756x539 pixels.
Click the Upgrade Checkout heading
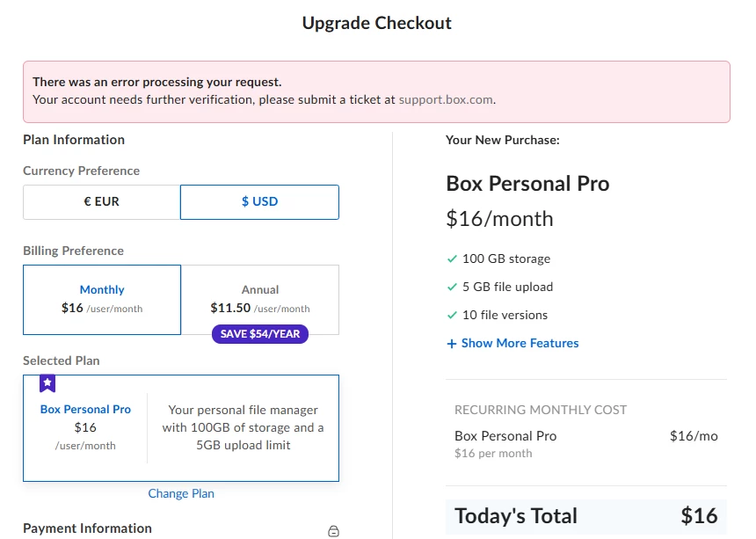(x=376, y=23)
